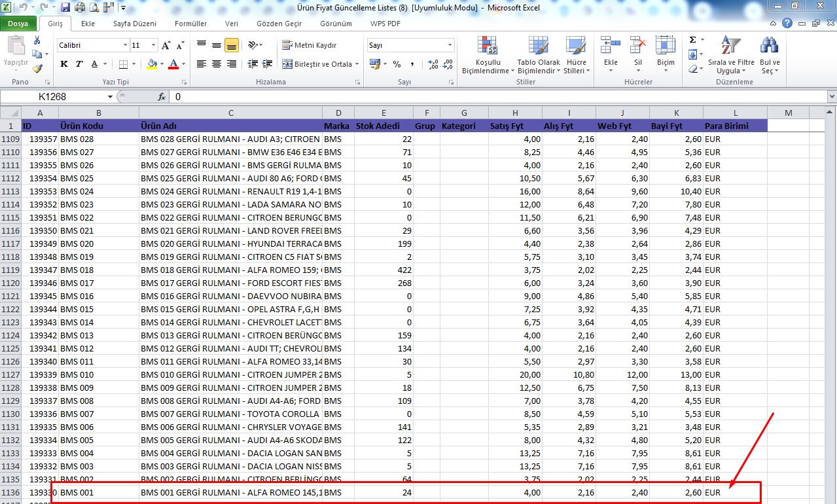The width and height of the screenshot is (837, 504).
Task: Click the Sırala ve Filtre Uygula icon
Action: (727, 46)
